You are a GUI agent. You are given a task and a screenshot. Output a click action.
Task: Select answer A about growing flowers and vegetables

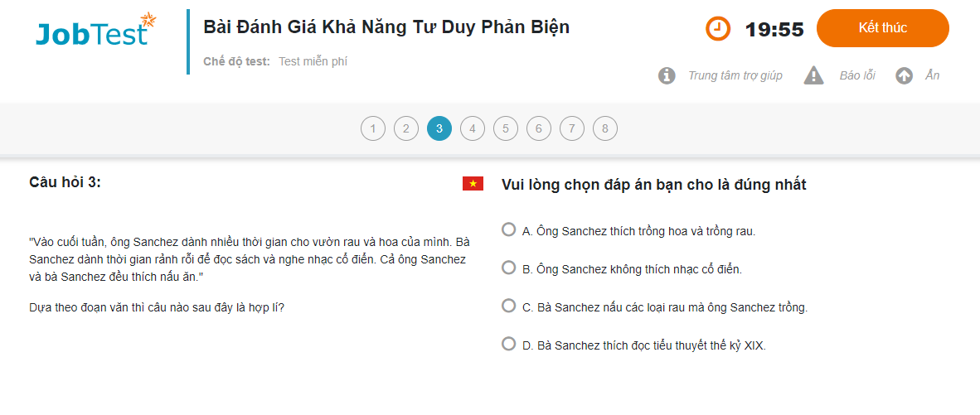pos(509,229)
